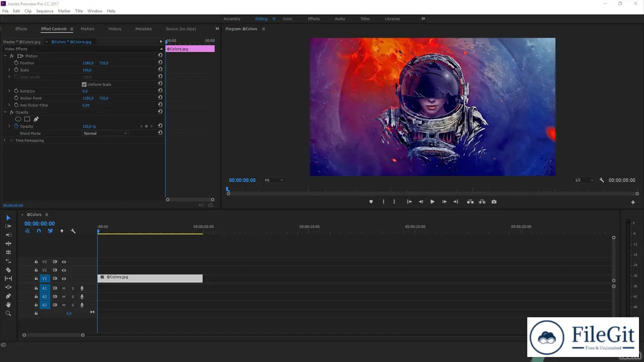The height and width of the screenshot is (362, 644).
Task: Open the Blend Mode Normal dropdown
Action: (106, 133)
